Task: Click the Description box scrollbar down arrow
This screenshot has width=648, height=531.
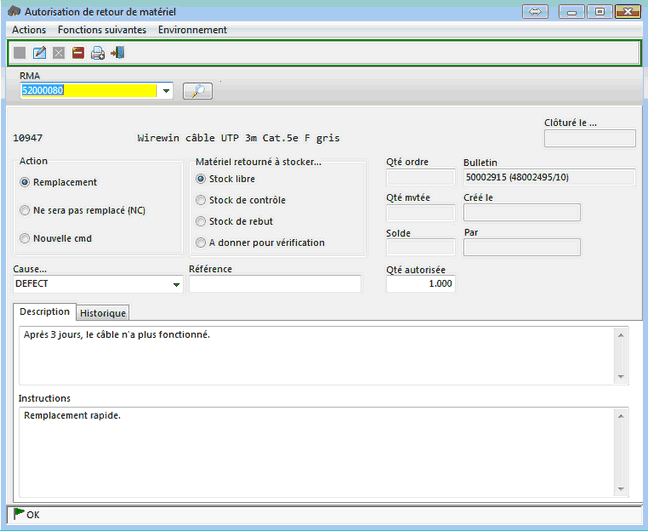Action: click(622, 377)
